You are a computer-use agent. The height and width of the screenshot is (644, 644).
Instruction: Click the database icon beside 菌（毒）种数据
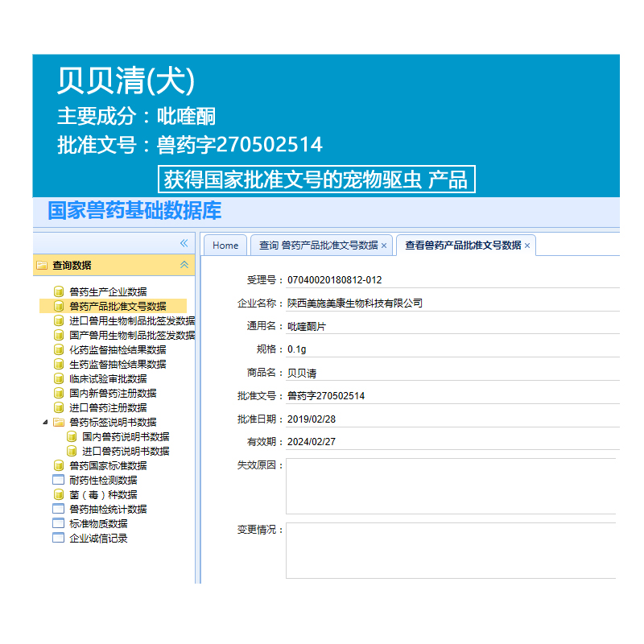(58, 494)
